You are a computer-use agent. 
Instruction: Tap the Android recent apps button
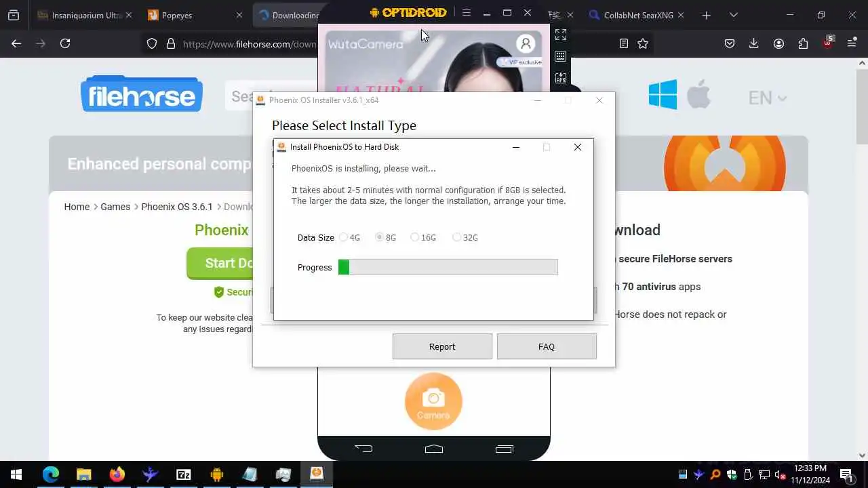pyautogui.click(x=505, y=449)
